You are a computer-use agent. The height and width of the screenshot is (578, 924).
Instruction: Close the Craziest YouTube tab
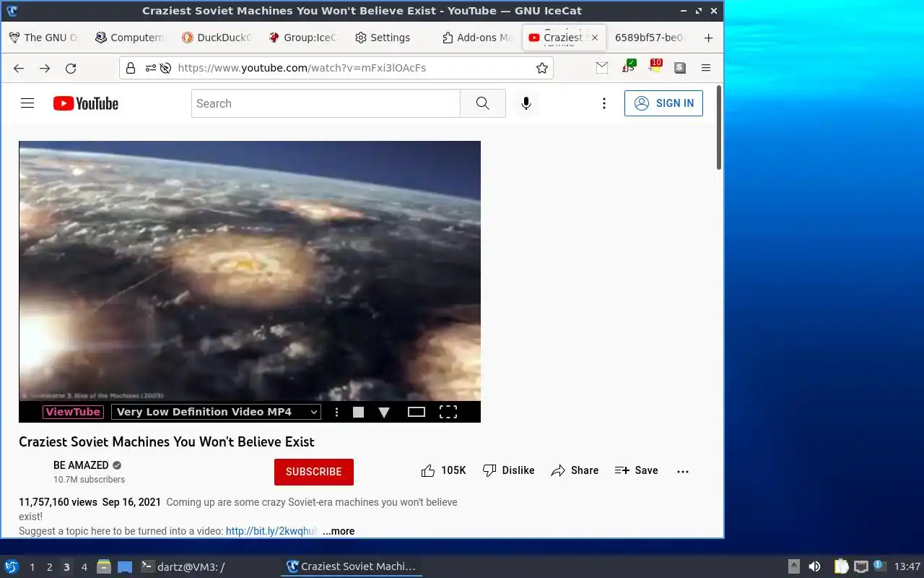[595, 38]
